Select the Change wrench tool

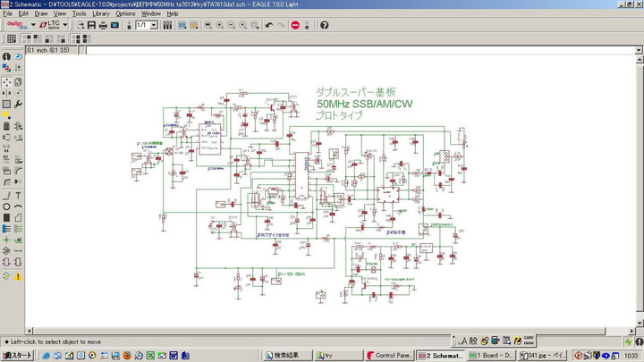[18, 104]
